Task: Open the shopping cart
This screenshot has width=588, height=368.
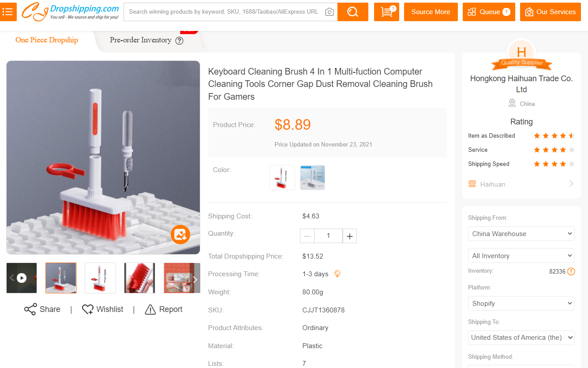Action: coord(386,12)
